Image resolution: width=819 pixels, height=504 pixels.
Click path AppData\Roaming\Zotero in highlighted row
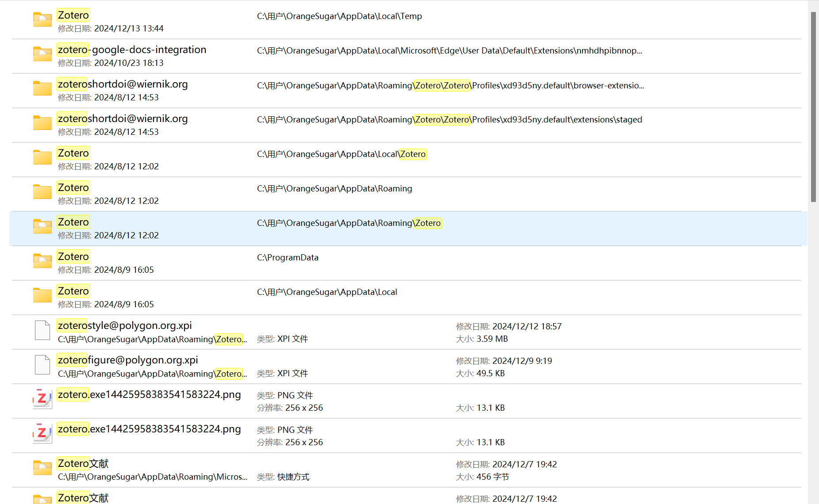click(349, 223)
